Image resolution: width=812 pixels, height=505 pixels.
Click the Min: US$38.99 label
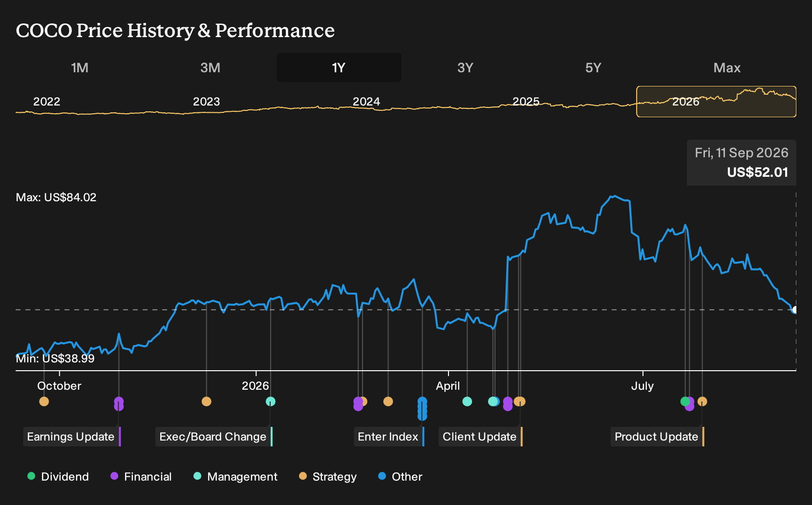coord(55,358)
